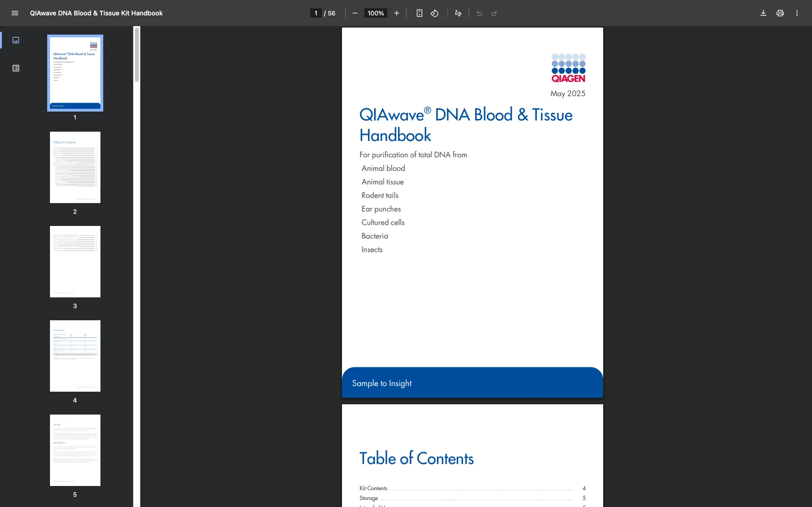This screenshot has width=812, height=507.
Task: Click the 'Rodent tails' list line
Action: pyautogui.click(x=380, y=195)
